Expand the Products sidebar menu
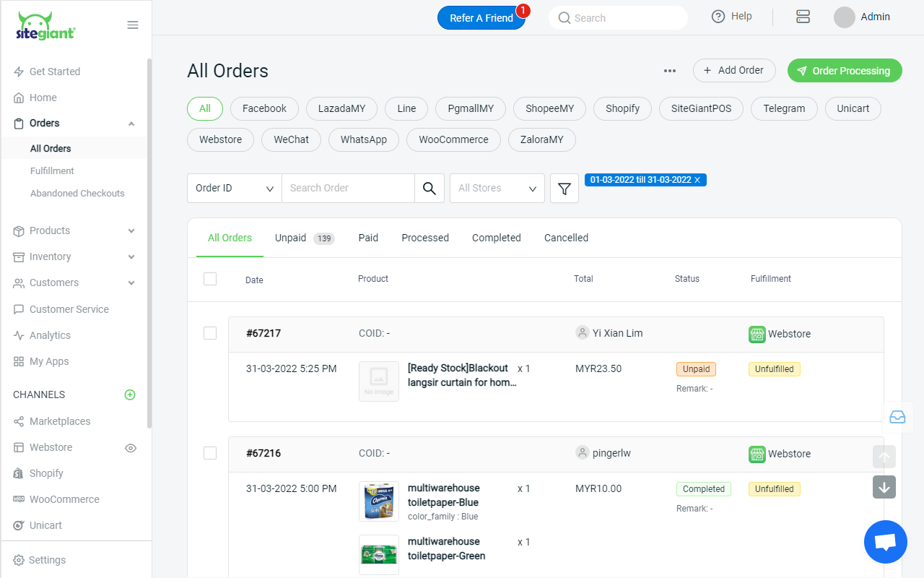This screenshot has height=578, width=924. [131, 231]
